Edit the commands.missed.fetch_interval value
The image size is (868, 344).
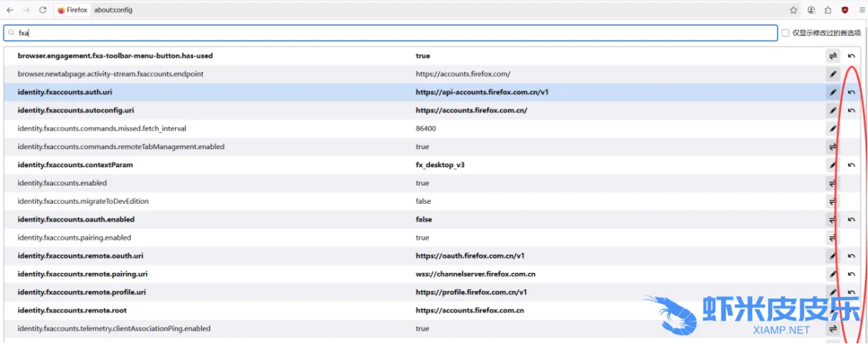point(833,129)
